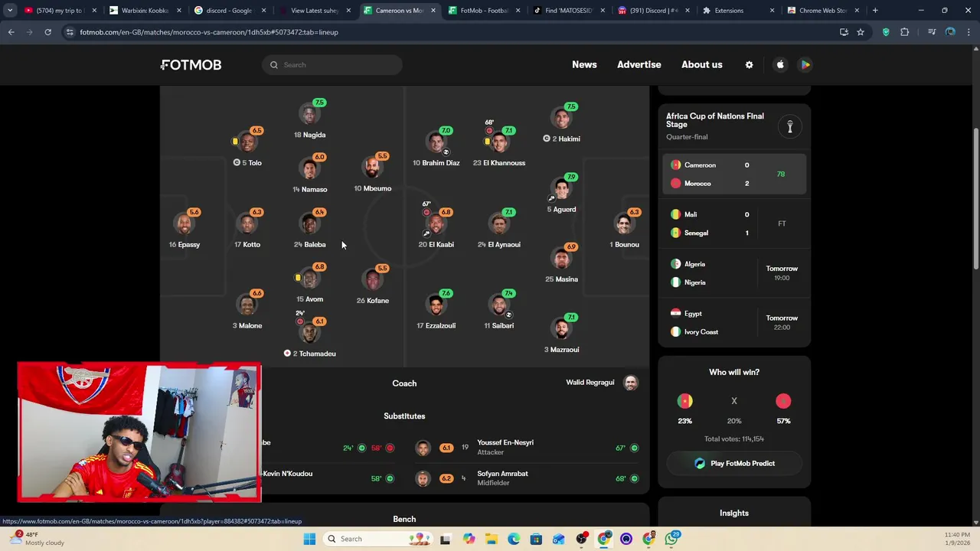
Task: Open Microsoft Store from taskbar
Action: tap(536, 539)
